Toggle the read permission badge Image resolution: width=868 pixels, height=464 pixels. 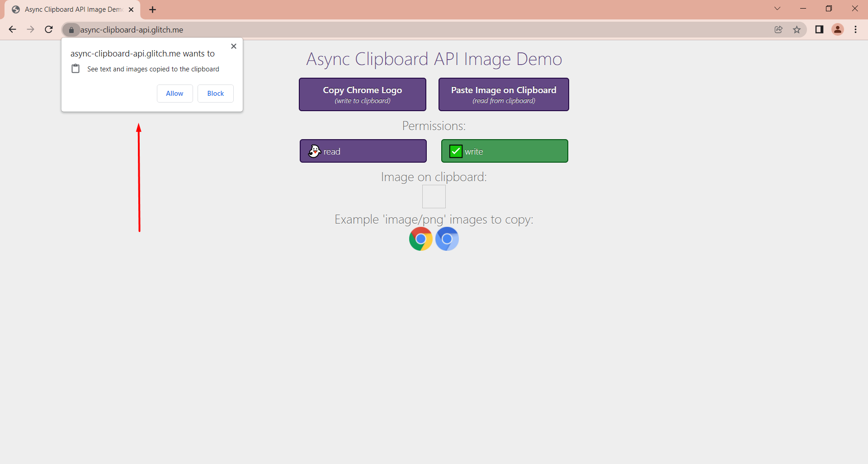click(363, 151)
